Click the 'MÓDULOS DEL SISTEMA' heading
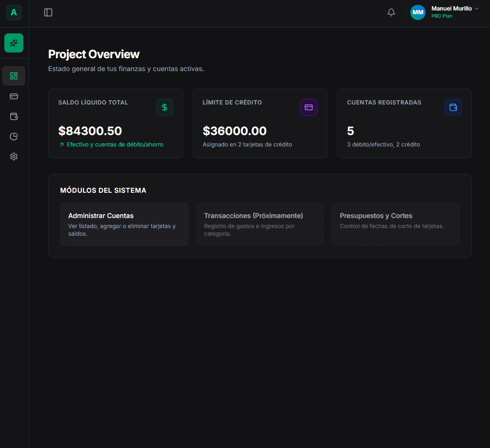The height and width of the screenshot is (448, 490). pyautogui.click(x=103, y=190)
